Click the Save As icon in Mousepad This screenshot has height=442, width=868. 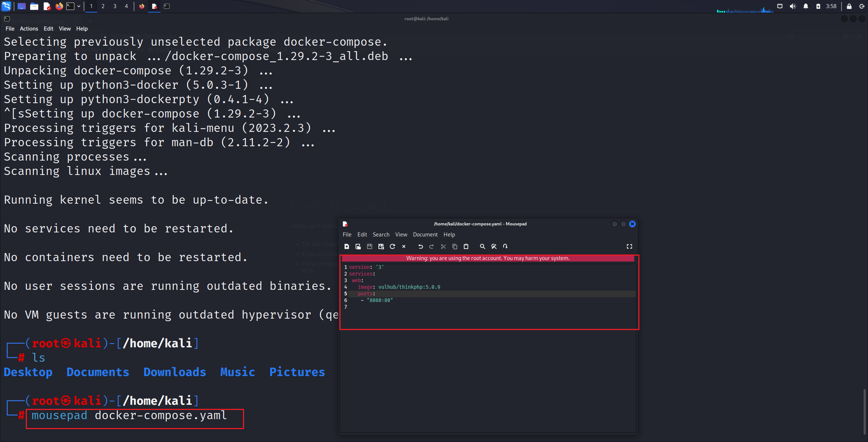381,246
